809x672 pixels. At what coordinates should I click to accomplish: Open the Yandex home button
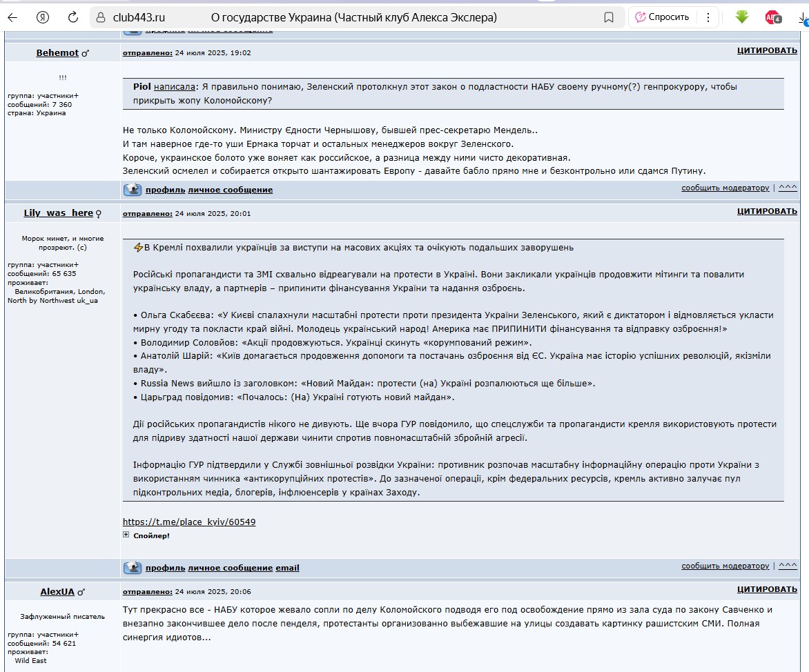(x=43, y=17)
